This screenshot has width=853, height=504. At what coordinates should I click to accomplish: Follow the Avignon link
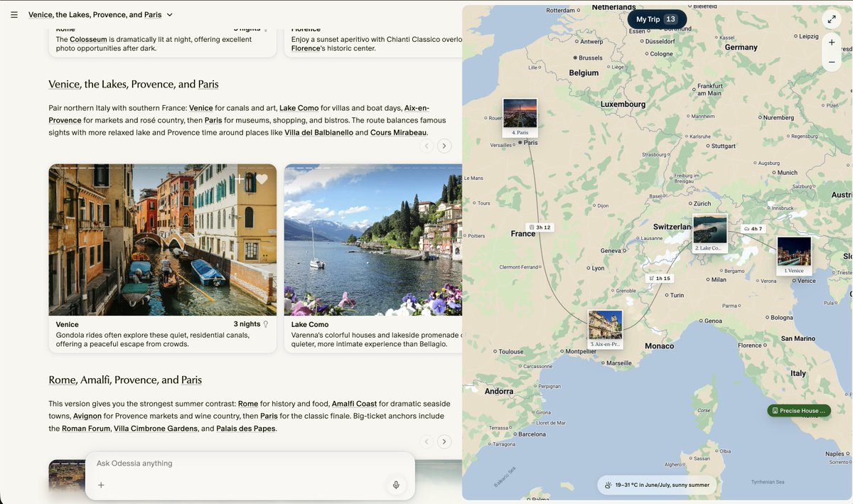(86, 416)
